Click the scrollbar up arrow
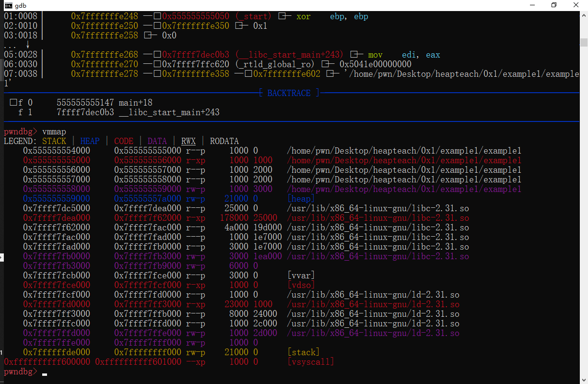 (584, 16)
